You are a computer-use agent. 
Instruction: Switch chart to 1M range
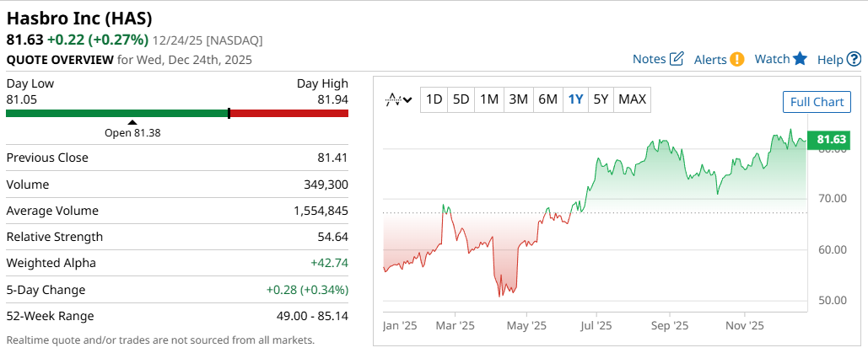(x=489, y=99)
